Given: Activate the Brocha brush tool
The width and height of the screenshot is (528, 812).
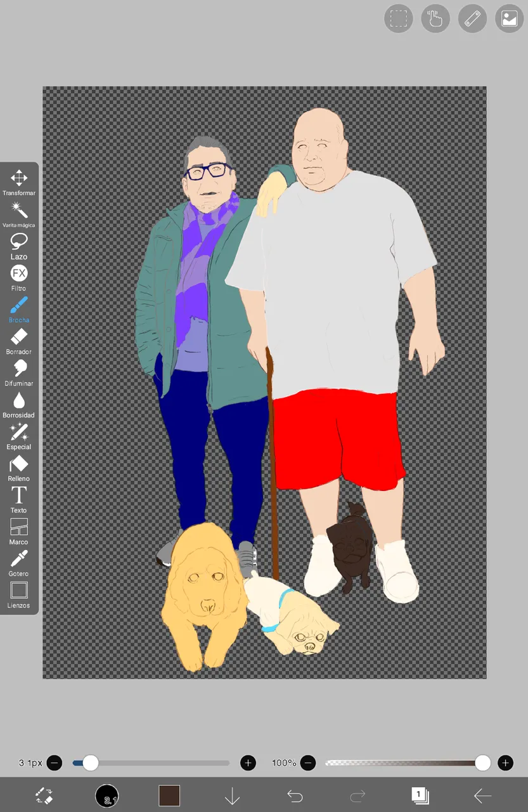Looking at the screenshot, I should point(19,309).
